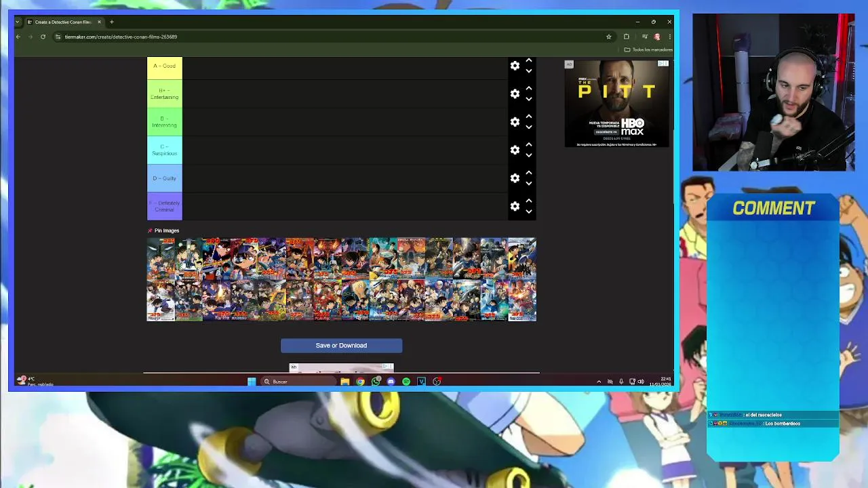Image resolution: width=868 pixels, height=488 pixels.
Task: Select last movie poster in top row
Action: (x=522, y=258)
